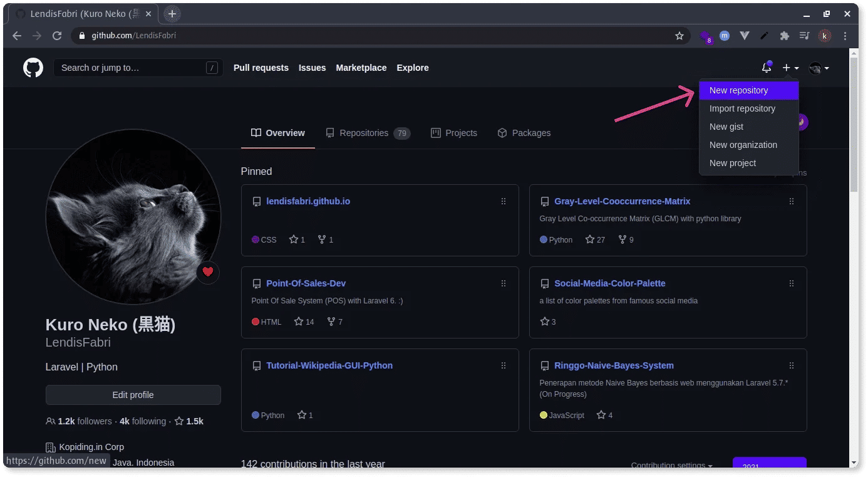The width and height of the screenshot is (868, 477).
Task: Choose New organization menu entry
Action: (x=749, y=145)
